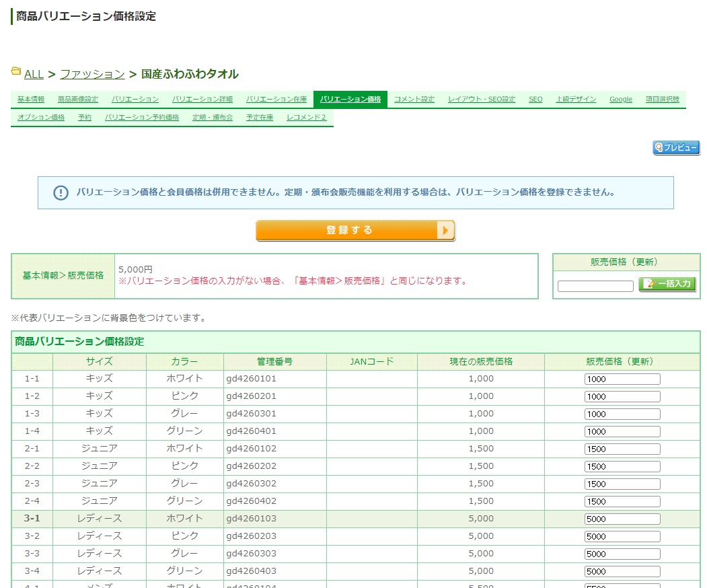Screen dimensions: 707x588
Task: Click the 基本情報>販売価格 label cell
Action: click(x=63, y=276)
